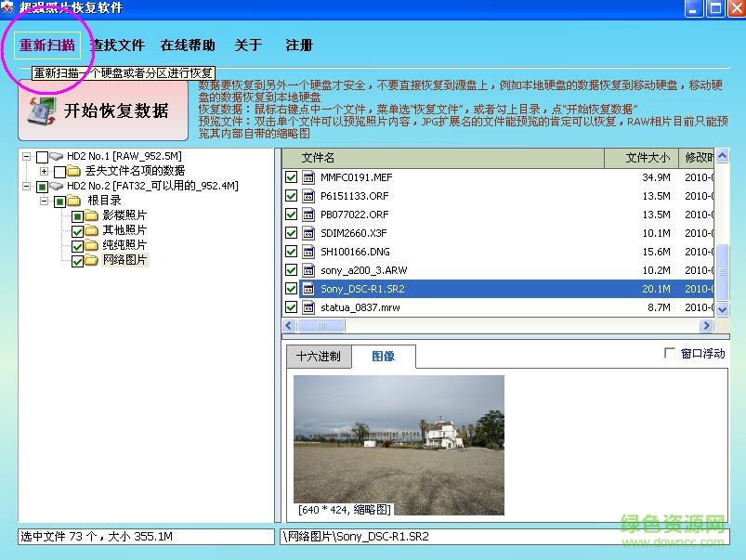This screenshot has width=746, height=560.
Task: Click the folder icon of 影楼照片
Action: click(91, 215)
